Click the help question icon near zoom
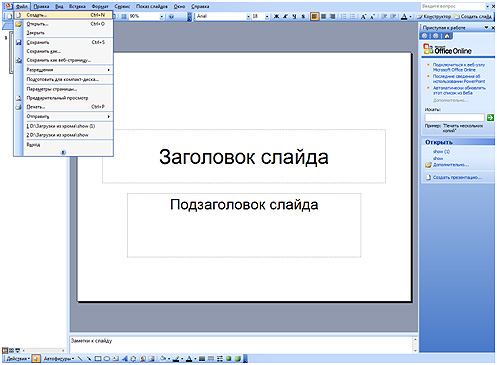Image resolution: width=497 pixels, height=365 pixels. coord(171,16)
